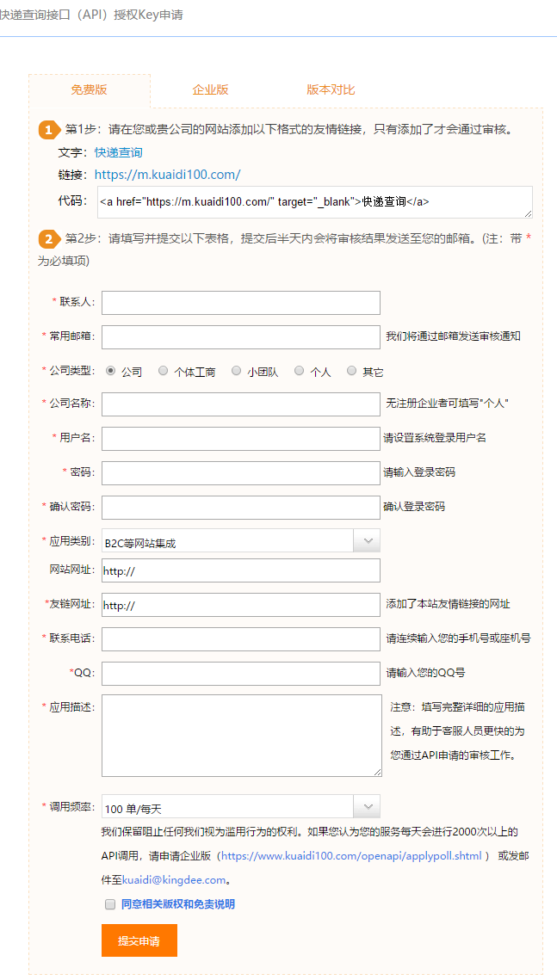Click the kuaidi@kingdee.com email link
Screen dimensions: 557x980
tap(174, 880)
